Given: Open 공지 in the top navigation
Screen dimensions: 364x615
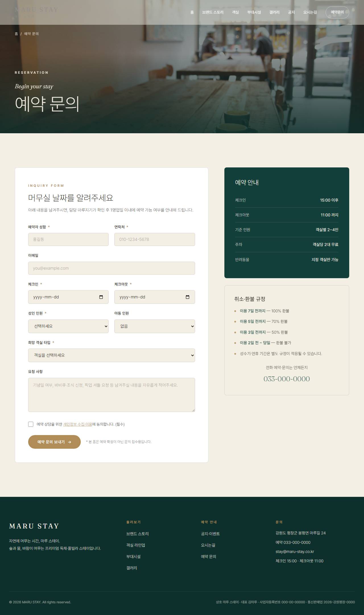Looking at the screenshot, I should [291, 12].
